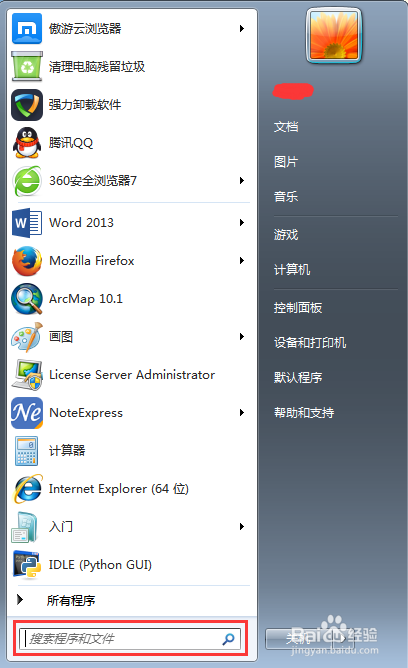408x668 pixels.
Task: Open 文档 (Documents) in right pane
Action: (x=286, y=127)
